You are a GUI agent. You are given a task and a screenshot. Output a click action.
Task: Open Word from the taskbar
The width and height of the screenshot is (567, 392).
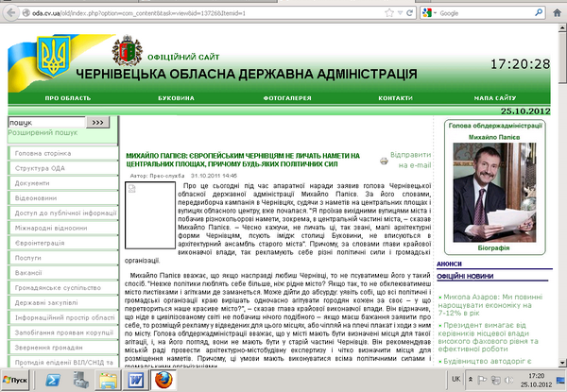tap(135, 380)
